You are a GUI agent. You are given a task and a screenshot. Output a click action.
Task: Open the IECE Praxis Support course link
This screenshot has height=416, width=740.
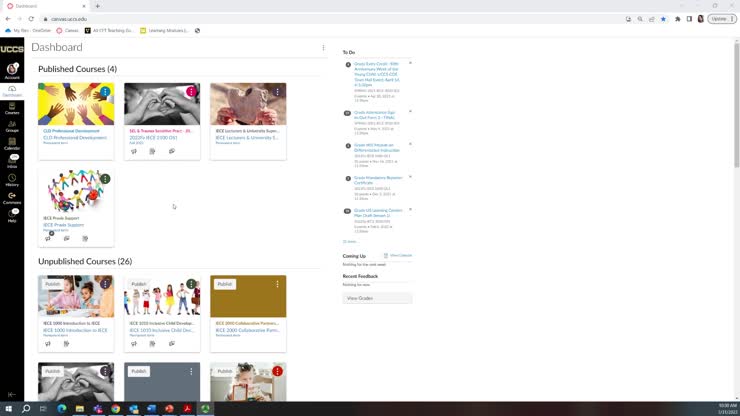[x=64, y=225]
